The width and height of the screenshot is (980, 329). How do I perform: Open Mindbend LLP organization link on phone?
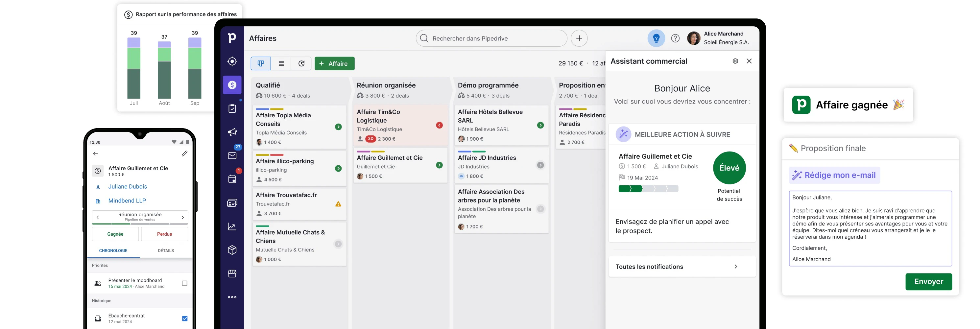click(127, 200)
